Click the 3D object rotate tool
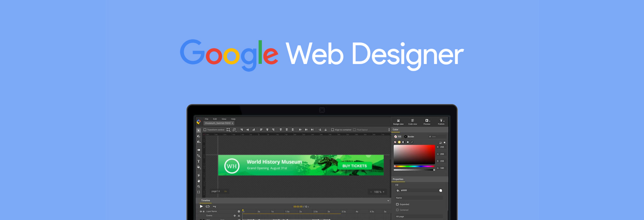 (199, 136)
